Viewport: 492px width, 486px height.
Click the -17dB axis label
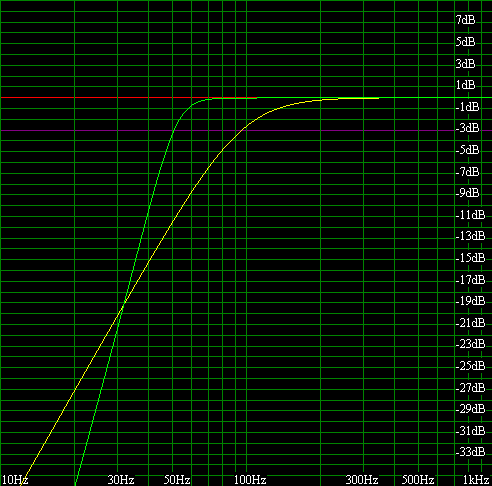click(x=470, y=279)
